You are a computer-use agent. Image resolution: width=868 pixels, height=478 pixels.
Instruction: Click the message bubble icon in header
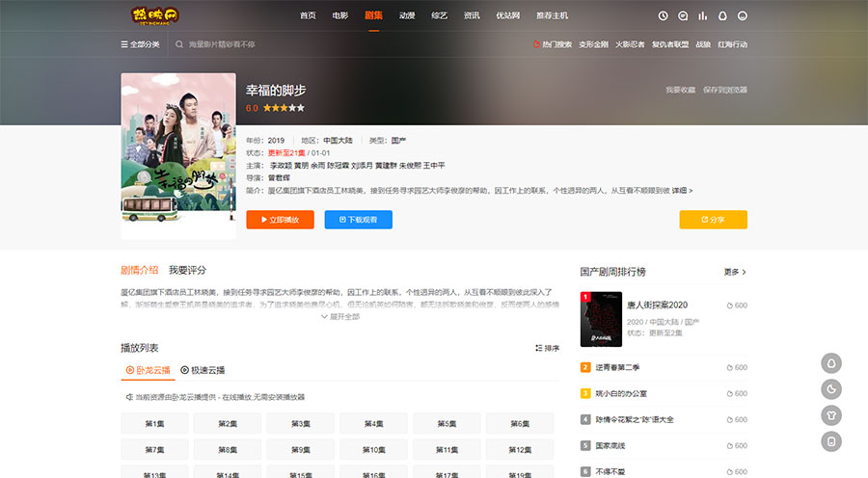click(x=683, y=15)
